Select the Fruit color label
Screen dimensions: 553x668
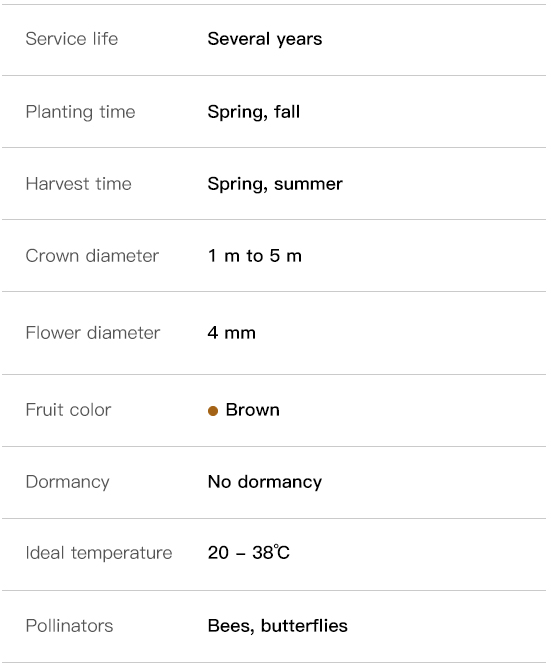[x=68, y=410]
